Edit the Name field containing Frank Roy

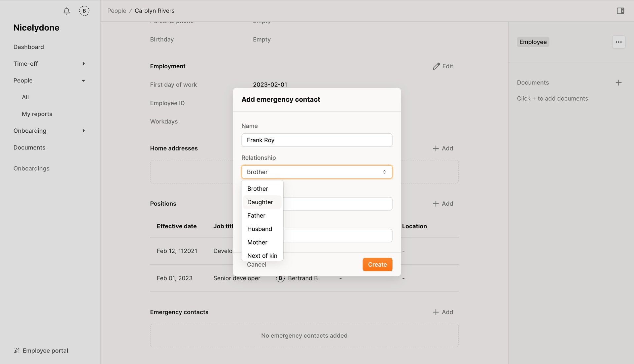(316, 140)
